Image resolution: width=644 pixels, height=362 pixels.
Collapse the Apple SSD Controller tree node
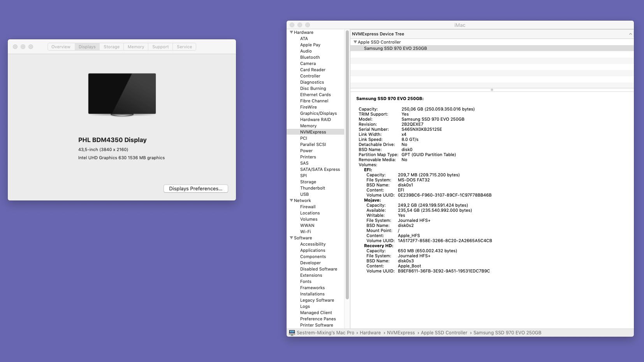click(x=355, y=42)
